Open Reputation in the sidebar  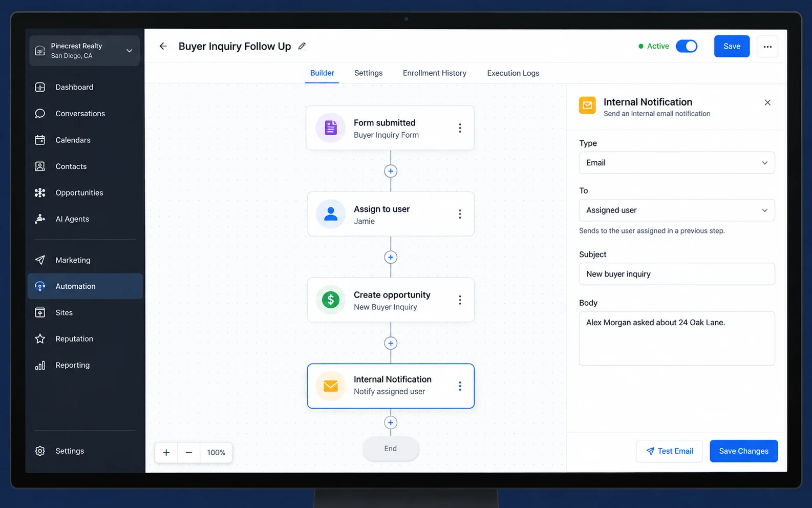[x=85, y=339]
